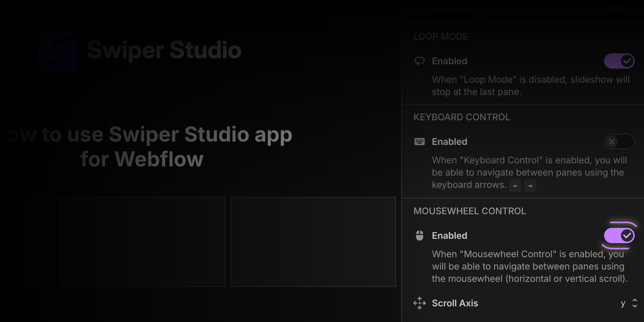Select the centered empty slide pane
The image size is (644, 322).
click(x=142, y=242)
